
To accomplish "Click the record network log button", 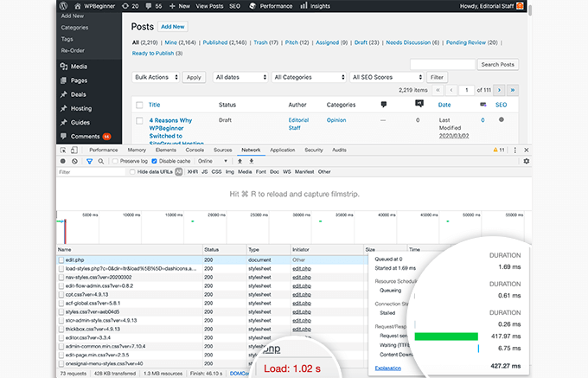I will [x=63, y=161].
